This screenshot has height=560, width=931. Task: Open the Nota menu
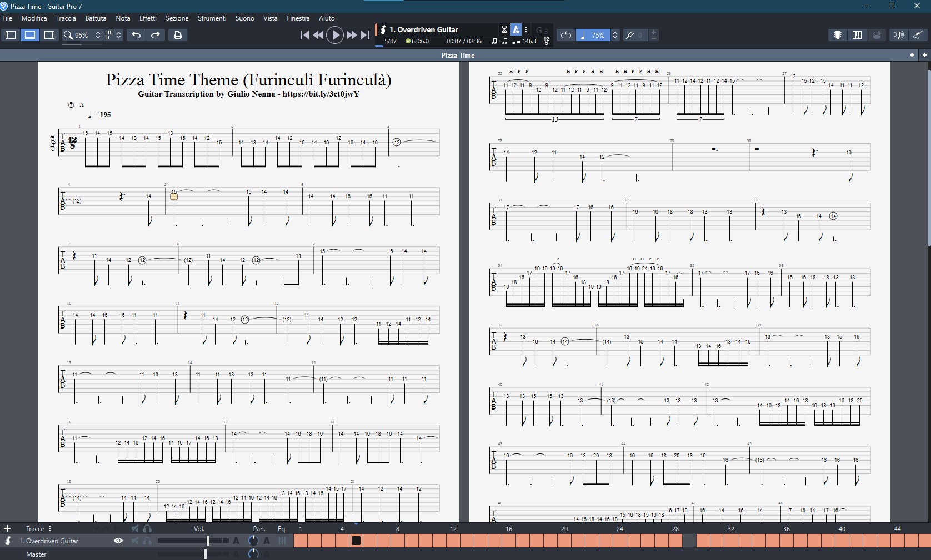(123, 18)
